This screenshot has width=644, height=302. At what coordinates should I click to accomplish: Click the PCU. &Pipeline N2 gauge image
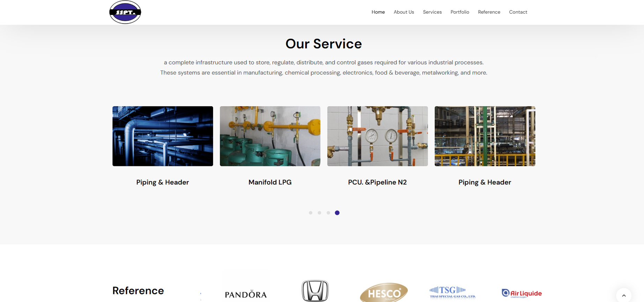point(377,136)
